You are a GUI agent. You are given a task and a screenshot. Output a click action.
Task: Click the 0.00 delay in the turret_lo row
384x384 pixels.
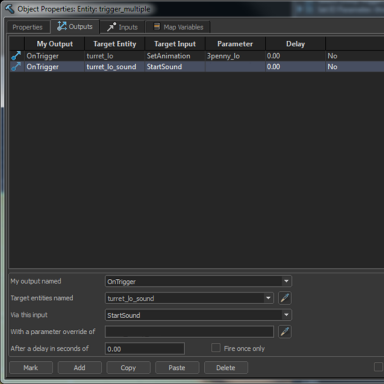coord(295,56)
